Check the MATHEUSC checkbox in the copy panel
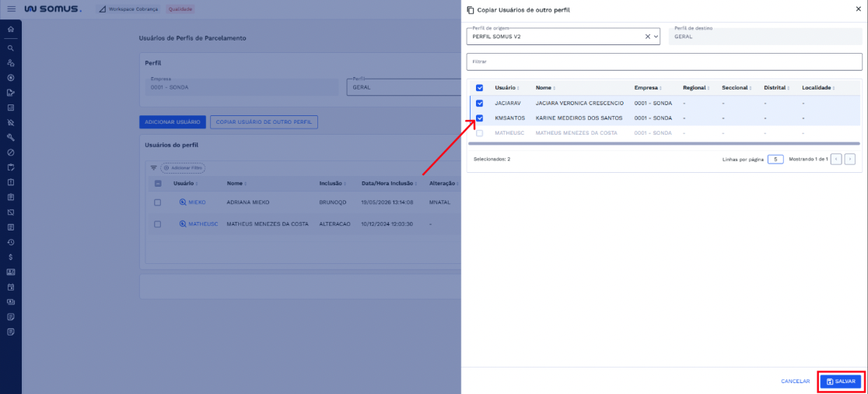 [479, 133]
